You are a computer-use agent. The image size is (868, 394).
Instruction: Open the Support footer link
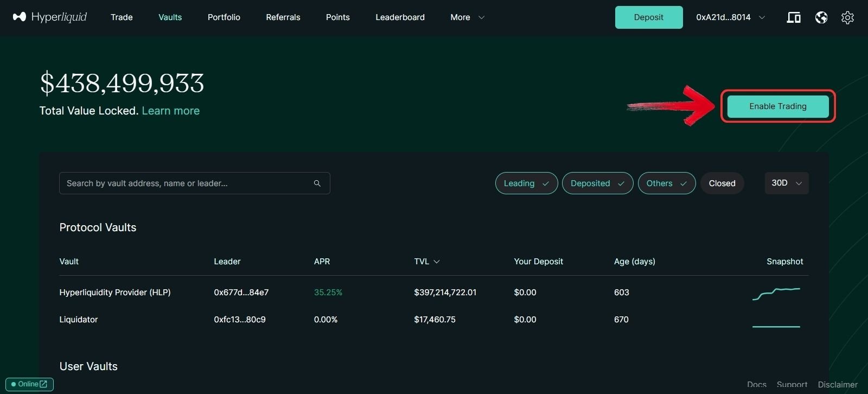tap(792, 385)
